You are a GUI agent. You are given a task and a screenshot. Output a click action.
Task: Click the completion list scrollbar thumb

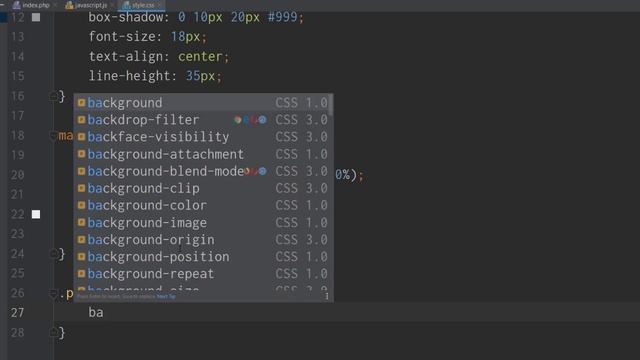[330, 105]
